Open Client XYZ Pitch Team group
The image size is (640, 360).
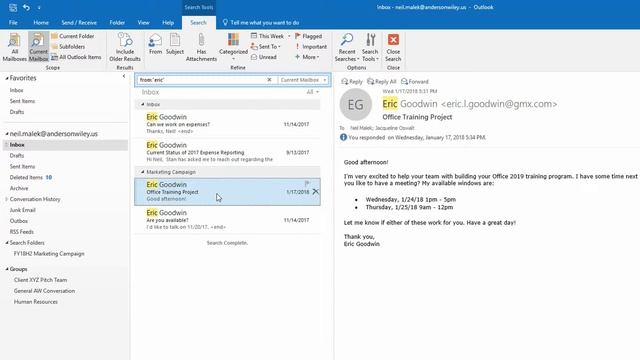tap(40, 280)
